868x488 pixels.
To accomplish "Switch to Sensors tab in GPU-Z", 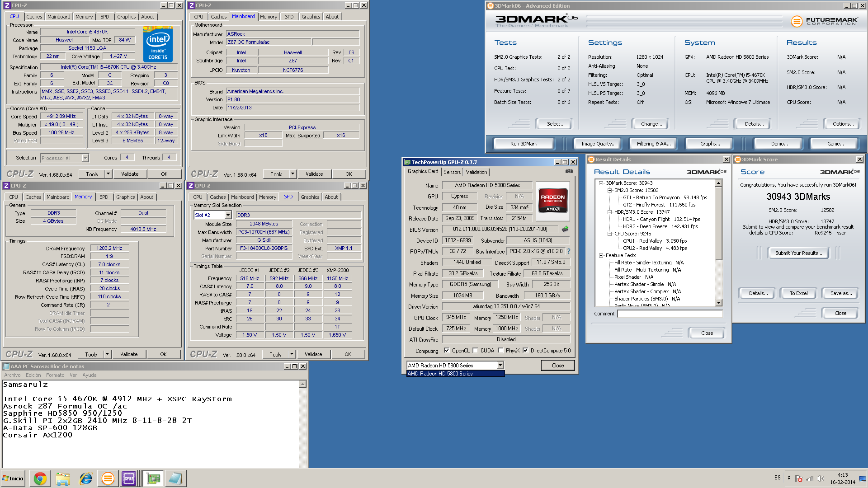I will coord(452,172).
